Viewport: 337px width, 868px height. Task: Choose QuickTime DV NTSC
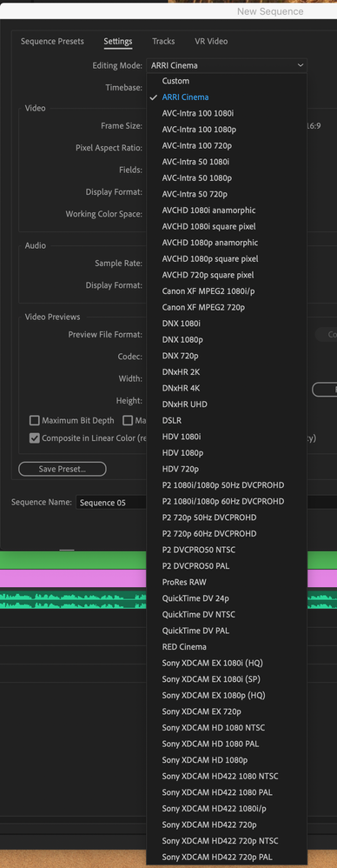coord(227,614)
